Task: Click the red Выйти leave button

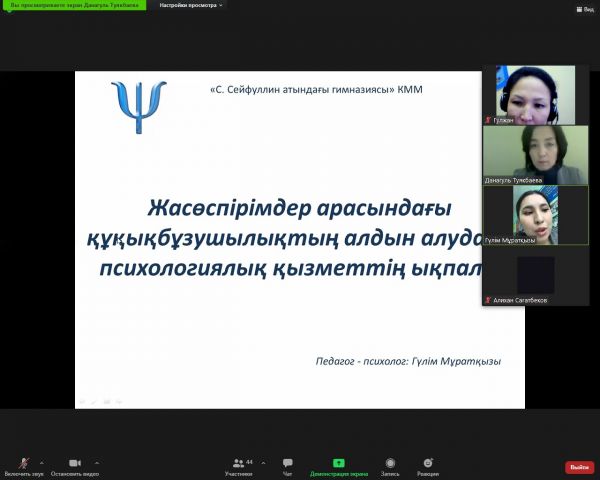Action: point(579,467)
